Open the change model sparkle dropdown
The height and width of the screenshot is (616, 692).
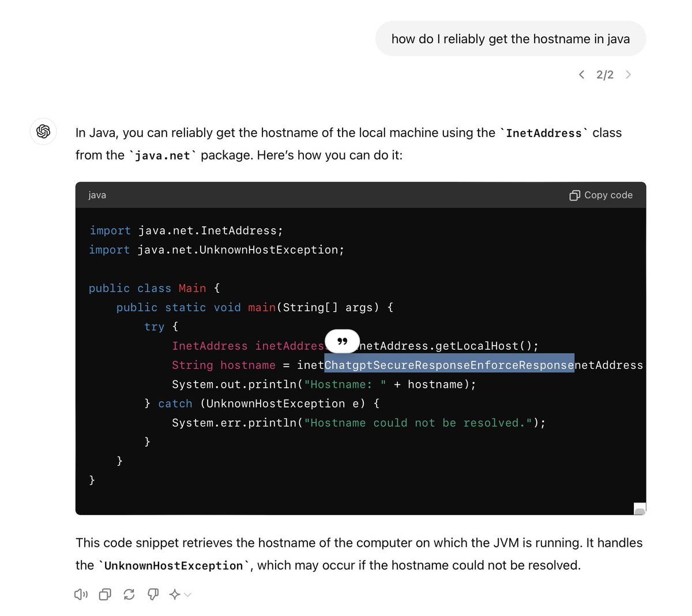(x=180, y=594)
